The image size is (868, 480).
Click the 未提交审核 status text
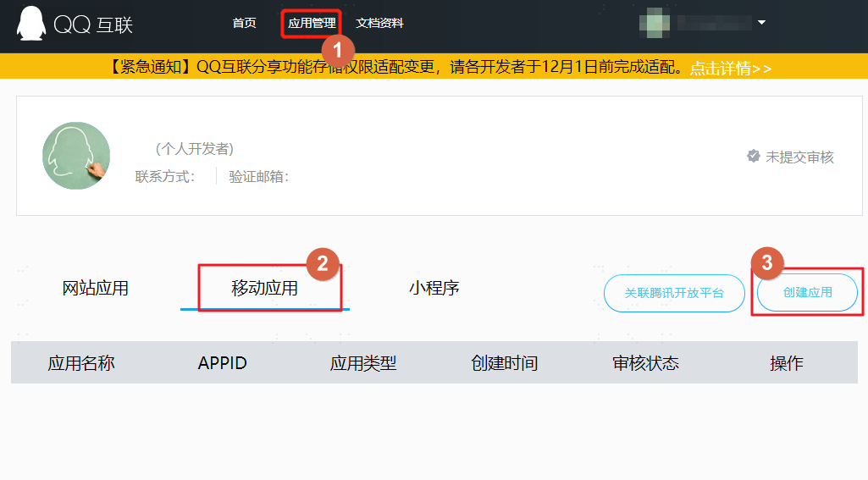799,157
